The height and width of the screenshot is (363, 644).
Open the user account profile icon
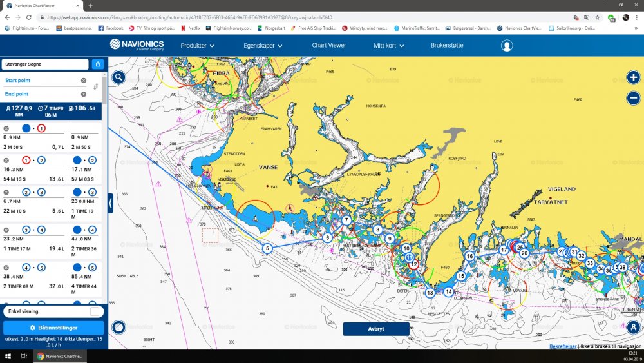(507, 46)
